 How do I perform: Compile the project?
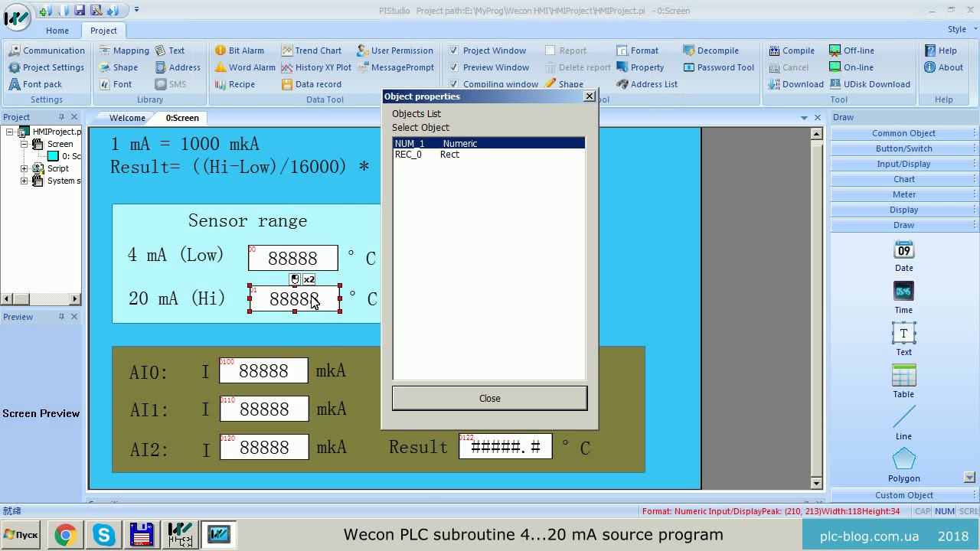pyautogui.click(x=791, y=51)
